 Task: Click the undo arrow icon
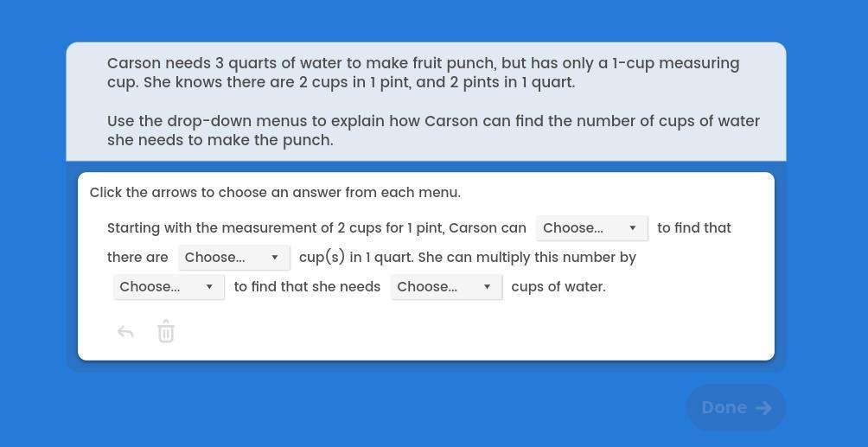click(125, 332)
